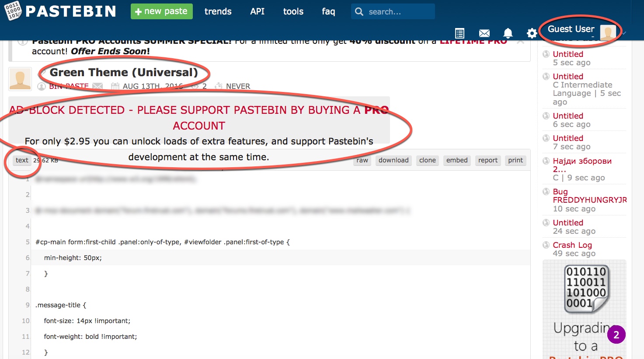
Task: Click the raw button
Action: pos(362,160)
